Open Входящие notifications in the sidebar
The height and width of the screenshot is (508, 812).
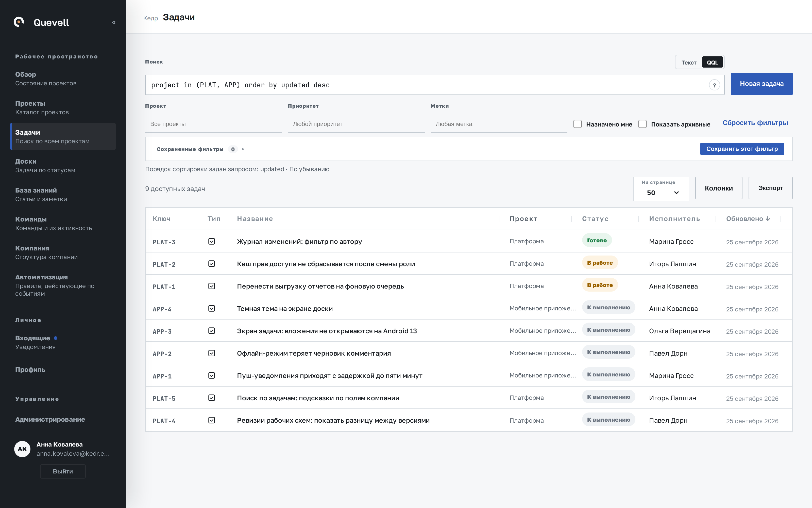coord(63,342)
